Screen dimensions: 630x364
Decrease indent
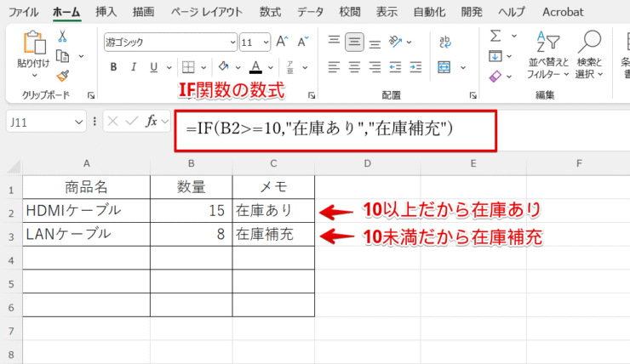click(x=395, y=67)
